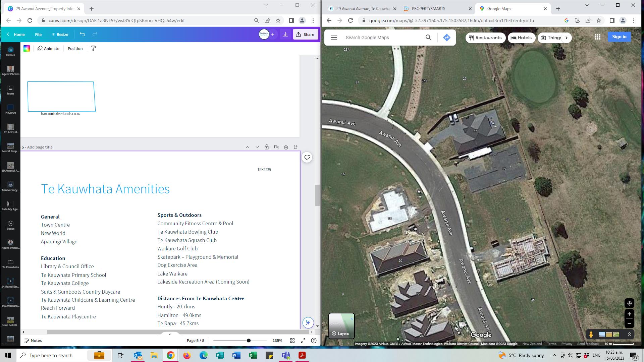
Task: Open the Canva color palette swatch
Action: [x=27, y=49]
